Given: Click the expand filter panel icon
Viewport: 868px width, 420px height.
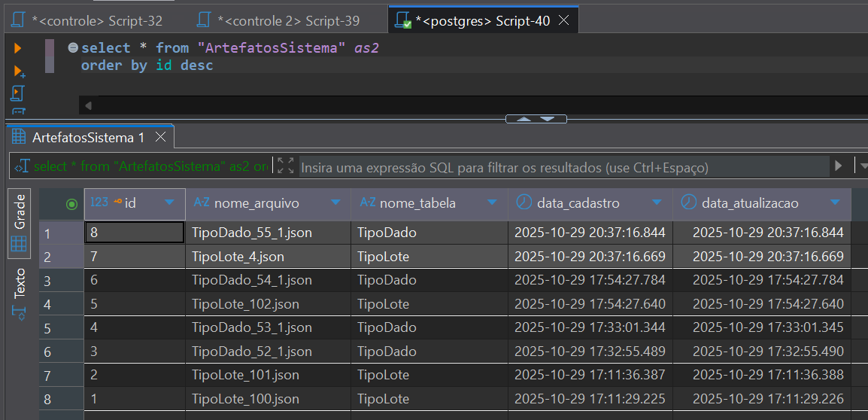Looking at the screenshot, I should (285, 166).
